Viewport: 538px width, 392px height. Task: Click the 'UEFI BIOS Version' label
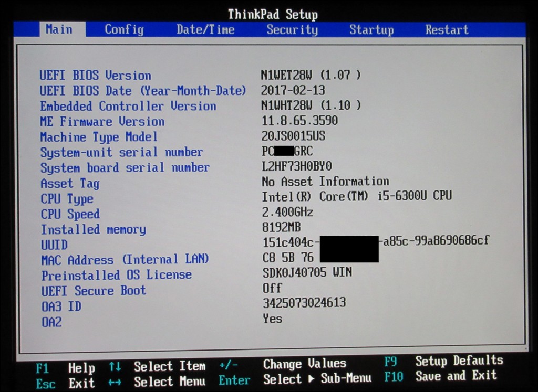point(95,76)
